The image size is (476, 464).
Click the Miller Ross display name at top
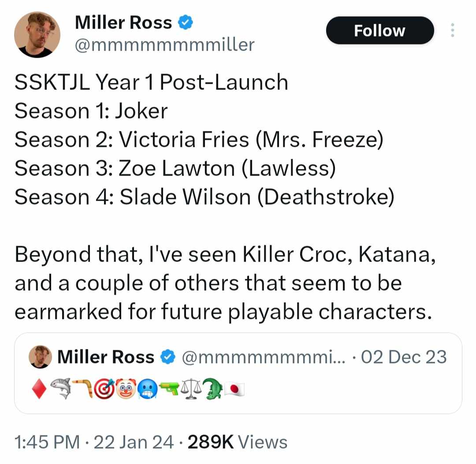[123, 22]
